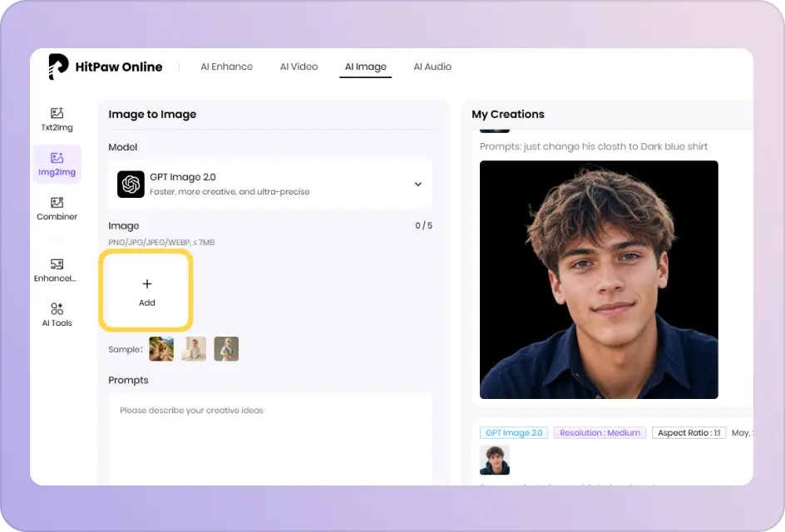Expand the Model dropdown chevron

coord(418,185)
